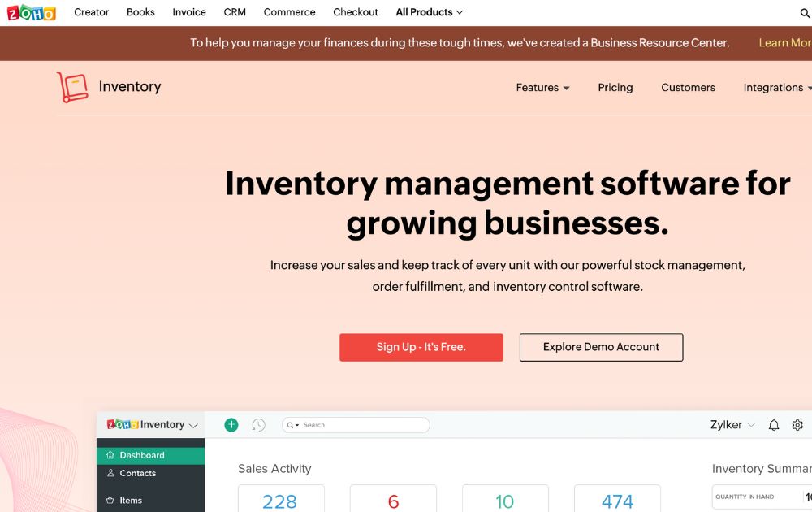The image size is (812, 512).
Task: Click the demo Search input field
Action: pos(356,425)
